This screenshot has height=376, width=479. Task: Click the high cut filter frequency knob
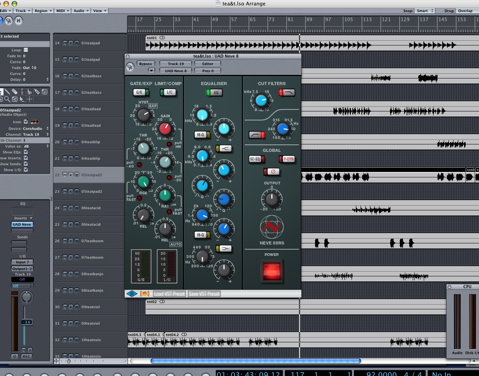coord(261,100)
